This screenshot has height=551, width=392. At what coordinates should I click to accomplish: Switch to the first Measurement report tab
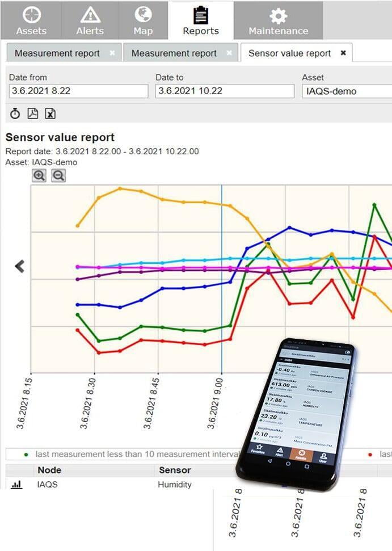tap(57, 53)
